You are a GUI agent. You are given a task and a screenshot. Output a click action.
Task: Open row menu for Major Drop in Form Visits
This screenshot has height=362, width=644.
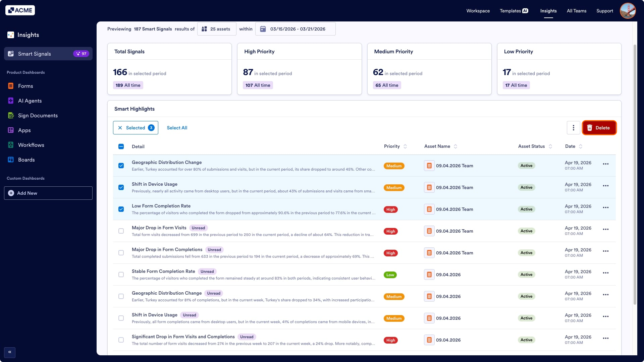pos(605,230)
